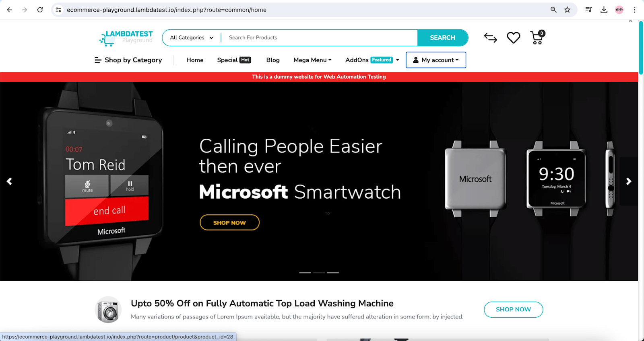Open the Special Hot menu item
The height and width of the screenshot is (341, 644).
point(234,60)
